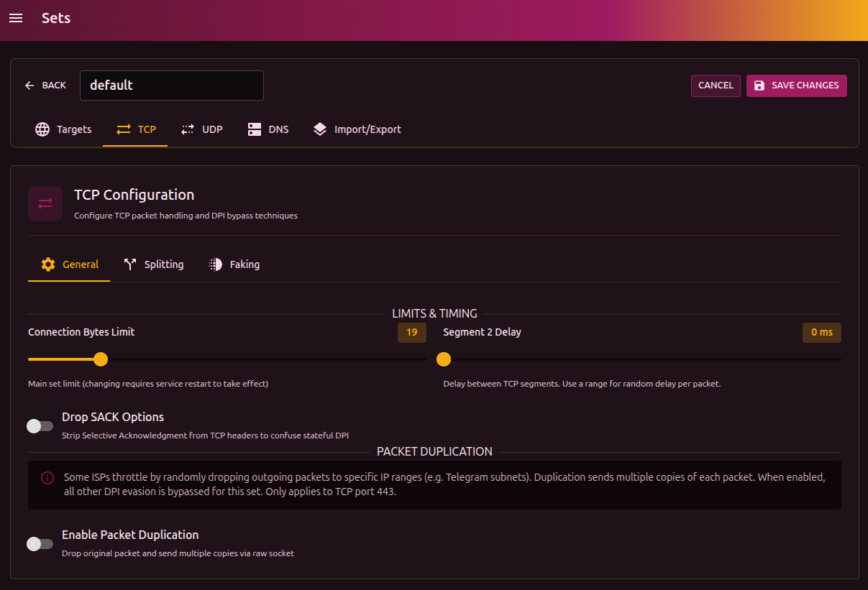This screenshot has width=868, height=590.
Task: Click the Faking half-circle icon
Action: pos(216,264)
